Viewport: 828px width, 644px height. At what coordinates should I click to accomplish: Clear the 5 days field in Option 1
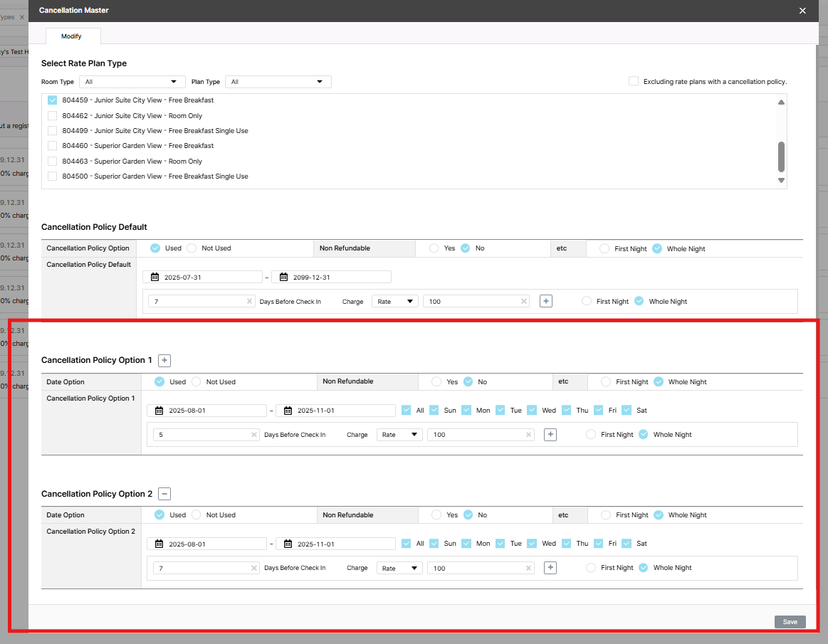[254, 435]
